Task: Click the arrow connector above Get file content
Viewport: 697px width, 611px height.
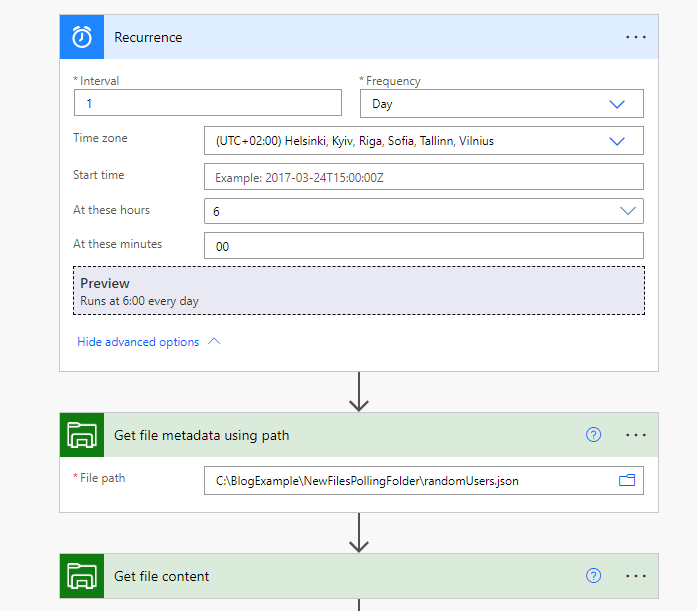Action: (358, 533)
